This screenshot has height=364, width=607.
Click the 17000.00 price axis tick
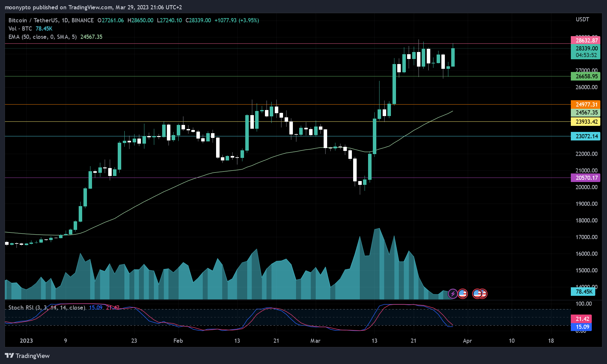(x=586, y=237)
